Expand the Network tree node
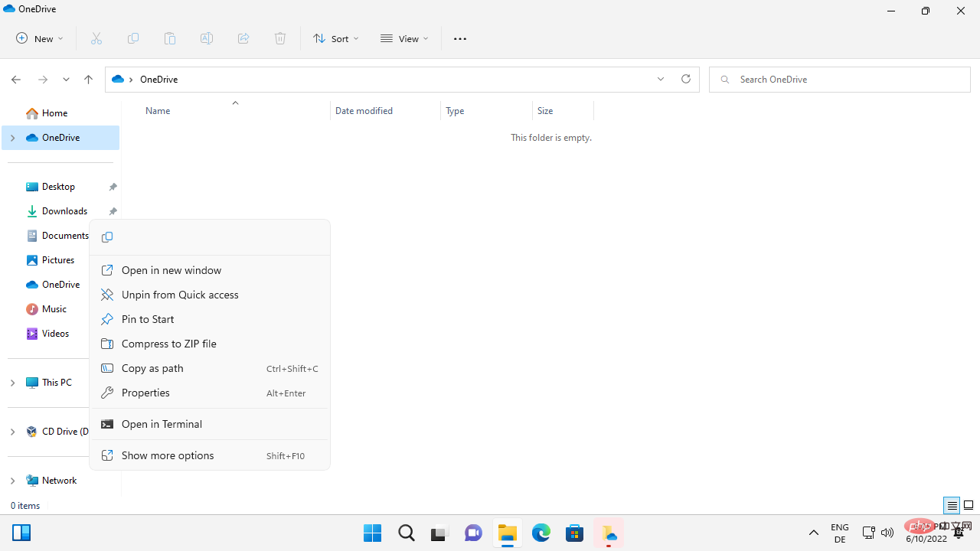 point(12,481)
